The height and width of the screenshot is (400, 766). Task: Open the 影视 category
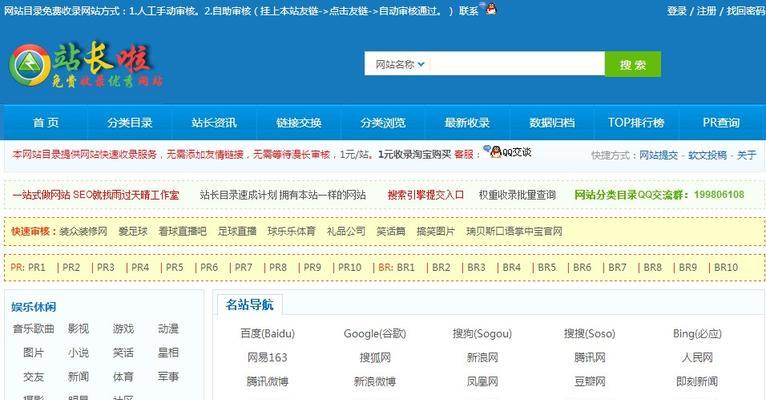pyautogui.click(x=78, y=329)
